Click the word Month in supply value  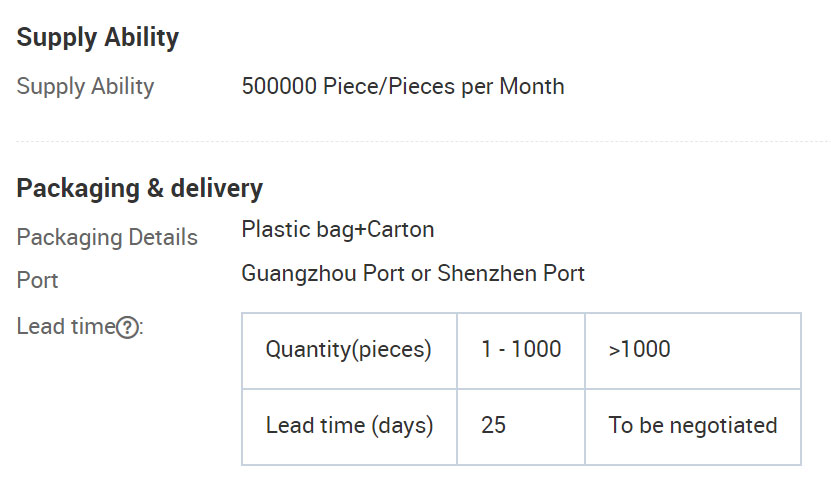tap(532, 86)
